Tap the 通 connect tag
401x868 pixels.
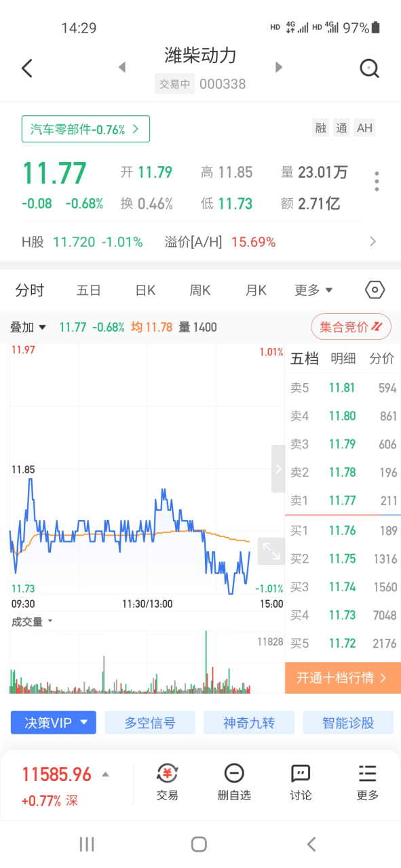pyautogui.click(x=341, y=128)
